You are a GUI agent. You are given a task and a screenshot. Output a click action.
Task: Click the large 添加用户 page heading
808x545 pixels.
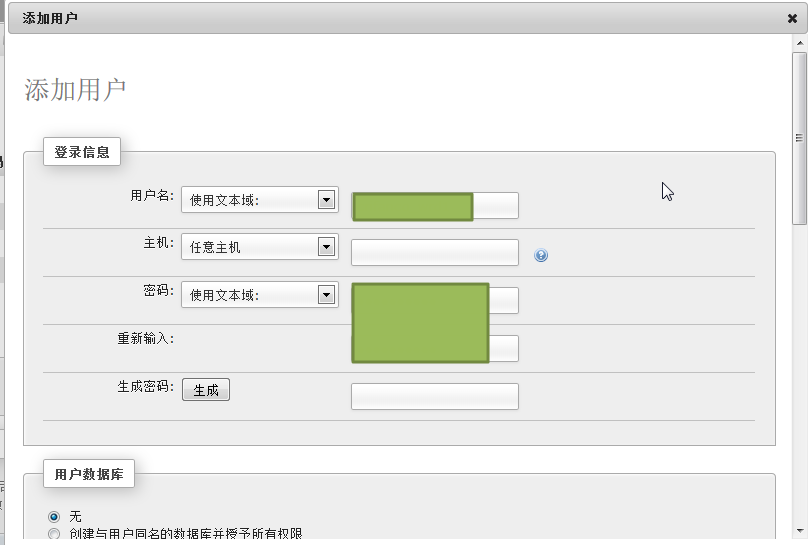pyautogui.click(x=75, y=89)
